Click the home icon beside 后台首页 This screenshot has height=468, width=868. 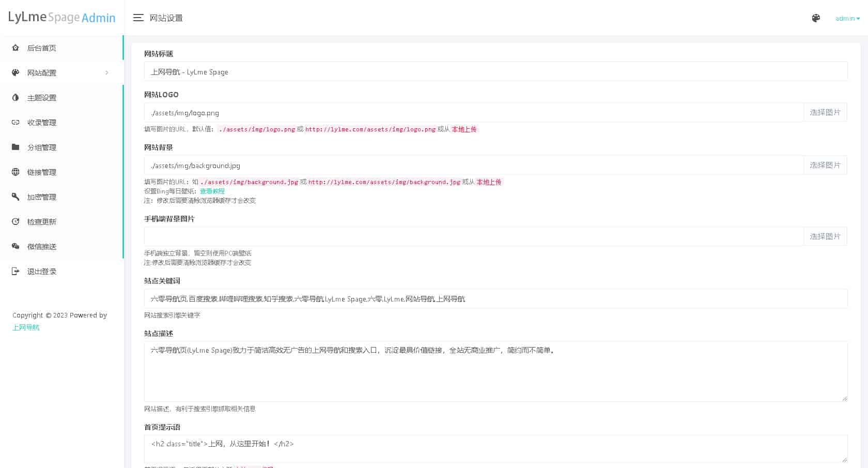point(16,48)
